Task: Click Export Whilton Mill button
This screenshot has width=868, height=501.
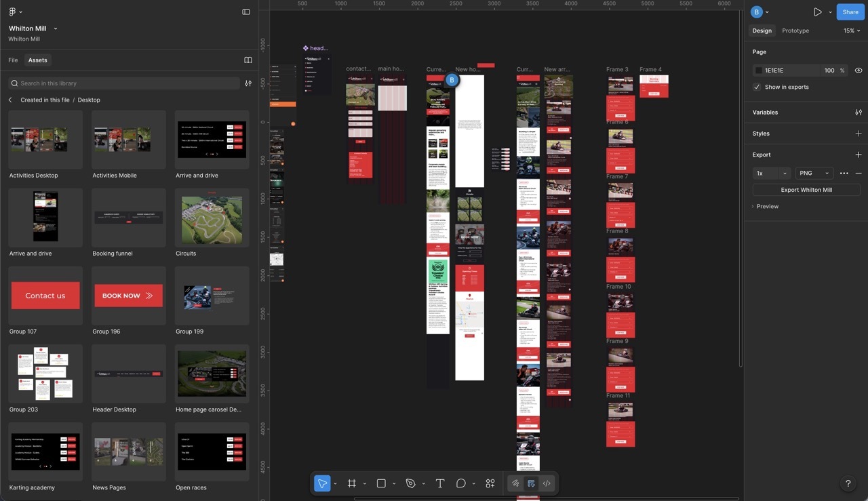Action: [806, 190]
